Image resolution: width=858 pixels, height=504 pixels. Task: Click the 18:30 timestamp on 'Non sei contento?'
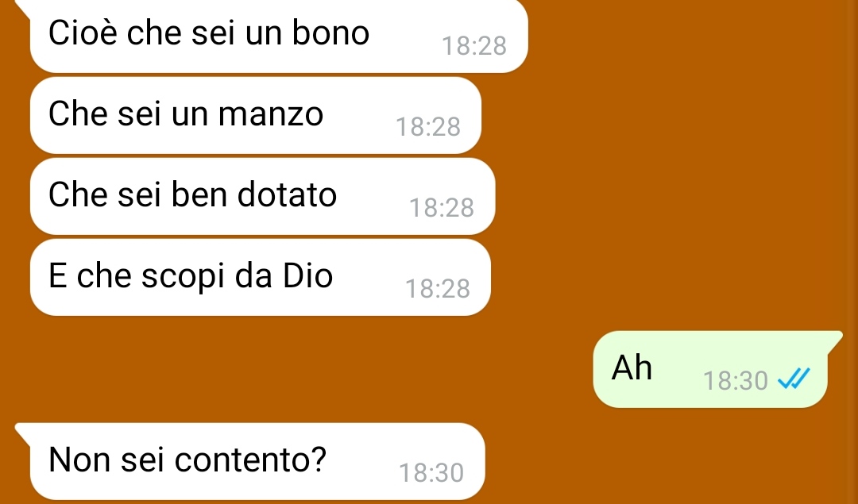pos(431,473)
